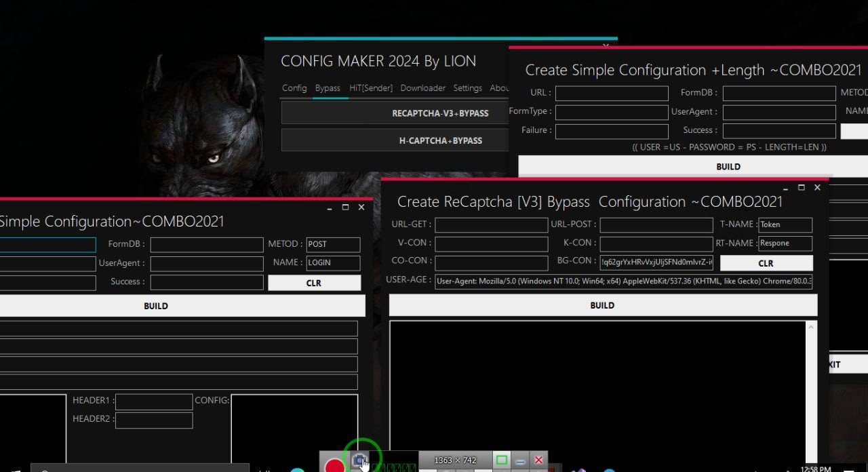
Task: Open the HiT[Sender] tab
Action: tap(371, 88)
